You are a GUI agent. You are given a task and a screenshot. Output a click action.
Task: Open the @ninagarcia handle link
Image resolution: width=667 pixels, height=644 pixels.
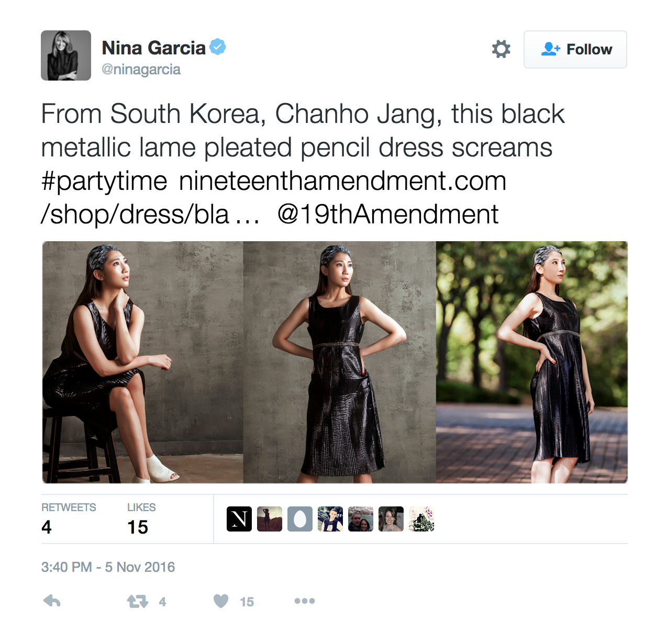tap(141, 70)
